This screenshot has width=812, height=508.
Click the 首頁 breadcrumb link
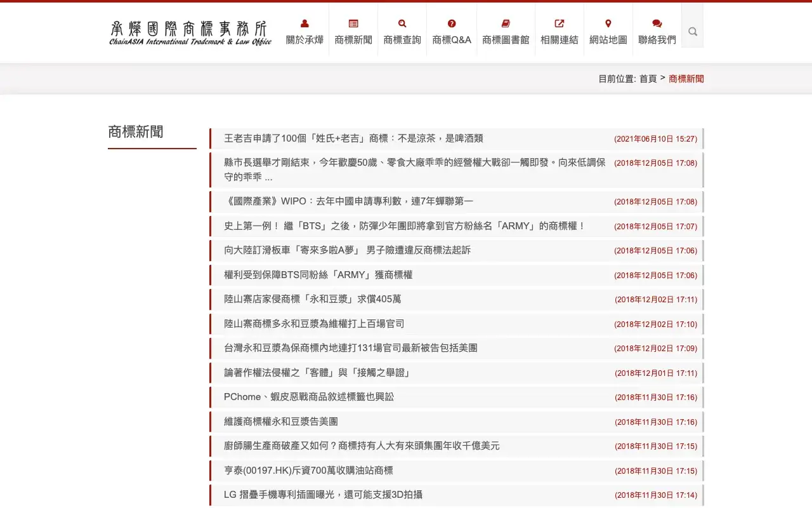click(x=648, y=79)
